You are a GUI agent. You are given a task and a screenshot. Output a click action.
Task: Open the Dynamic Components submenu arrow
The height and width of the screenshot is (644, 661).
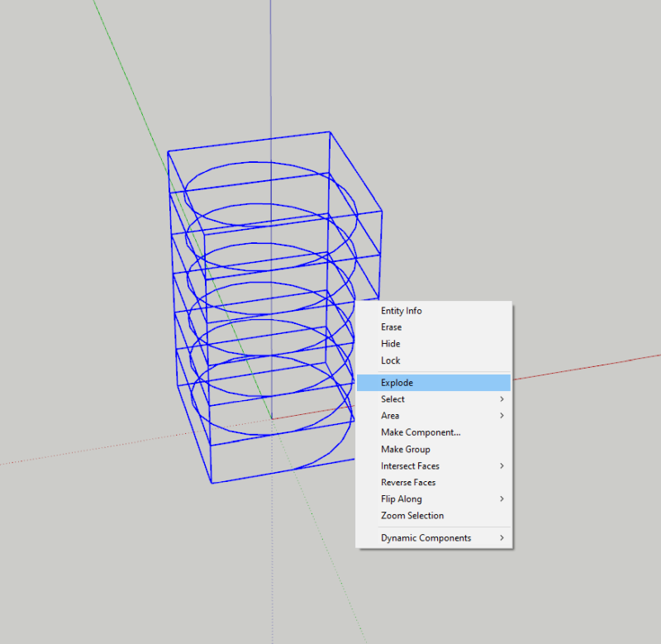(x=502, y=538)
